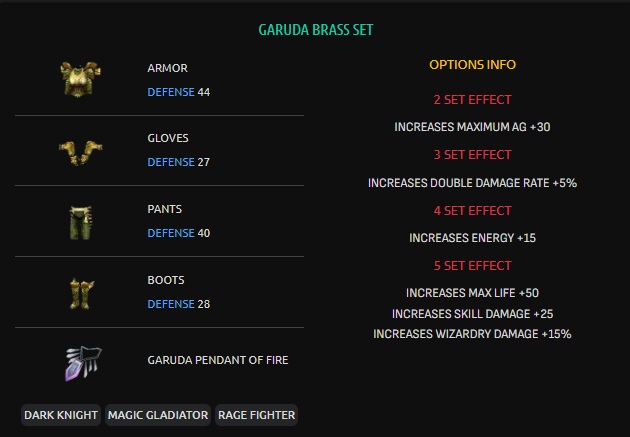
Task: Select the Rage Fighter class tag
Action: [x=256, y=414]
